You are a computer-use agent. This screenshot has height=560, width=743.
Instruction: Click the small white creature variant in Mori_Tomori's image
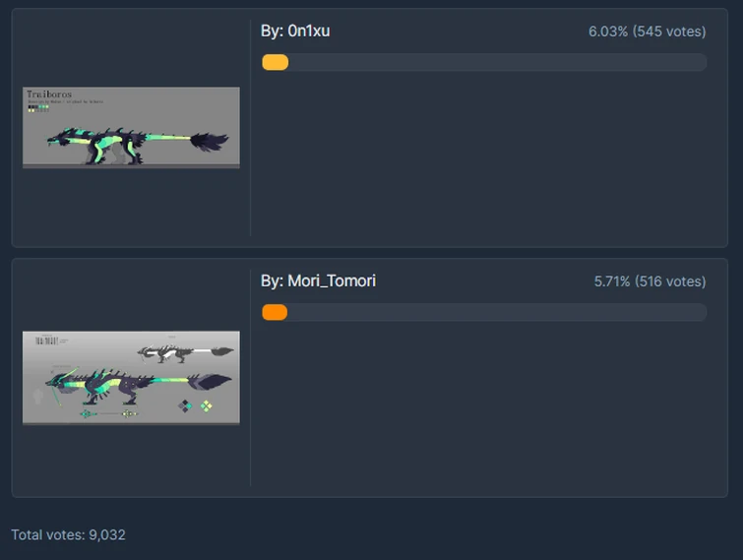(185, 353)
